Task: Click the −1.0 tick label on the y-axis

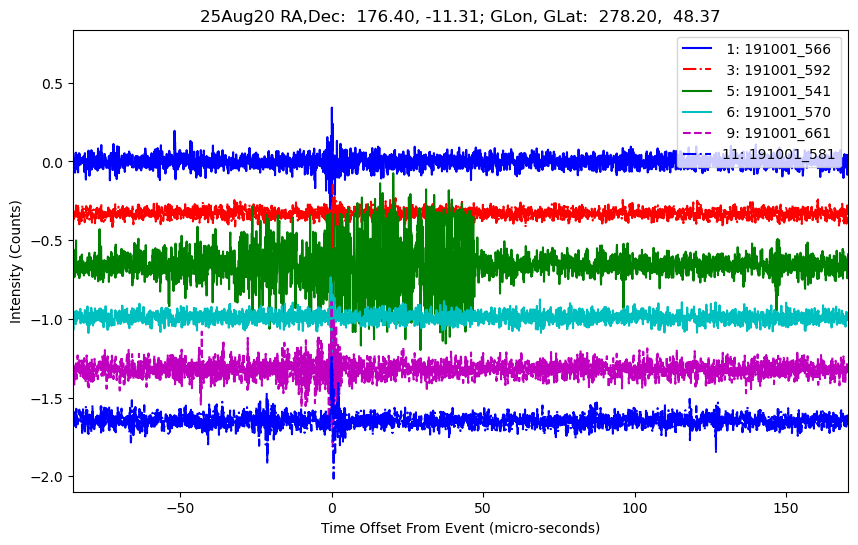Action: click(49, 320)
